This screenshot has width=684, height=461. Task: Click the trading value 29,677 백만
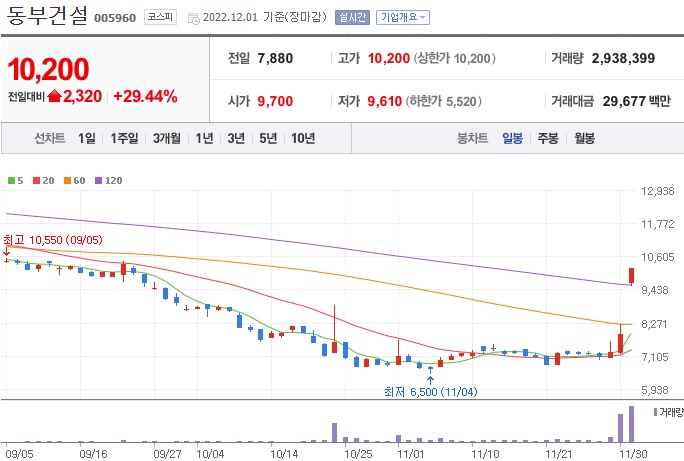(x=636, y=101)
